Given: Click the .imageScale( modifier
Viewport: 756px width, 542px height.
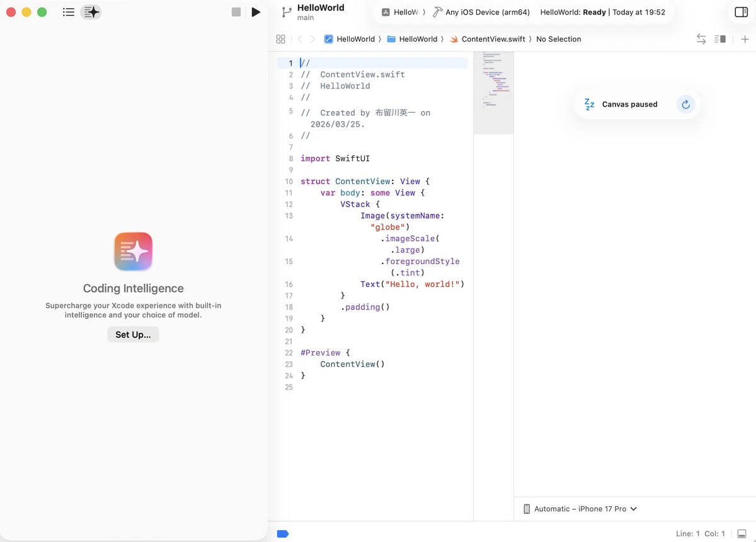Looking at the screenshot, I should tap(410, 238).
